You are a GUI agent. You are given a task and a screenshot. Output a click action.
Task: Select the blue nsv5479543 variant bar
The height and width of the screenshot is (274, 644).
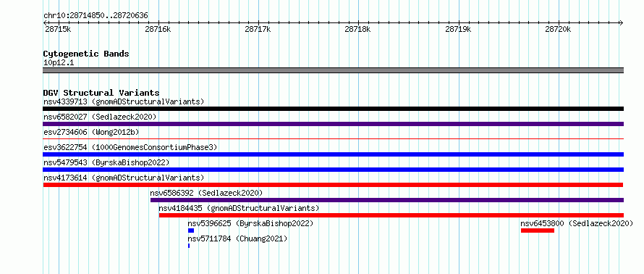click(x=333, y=170)
